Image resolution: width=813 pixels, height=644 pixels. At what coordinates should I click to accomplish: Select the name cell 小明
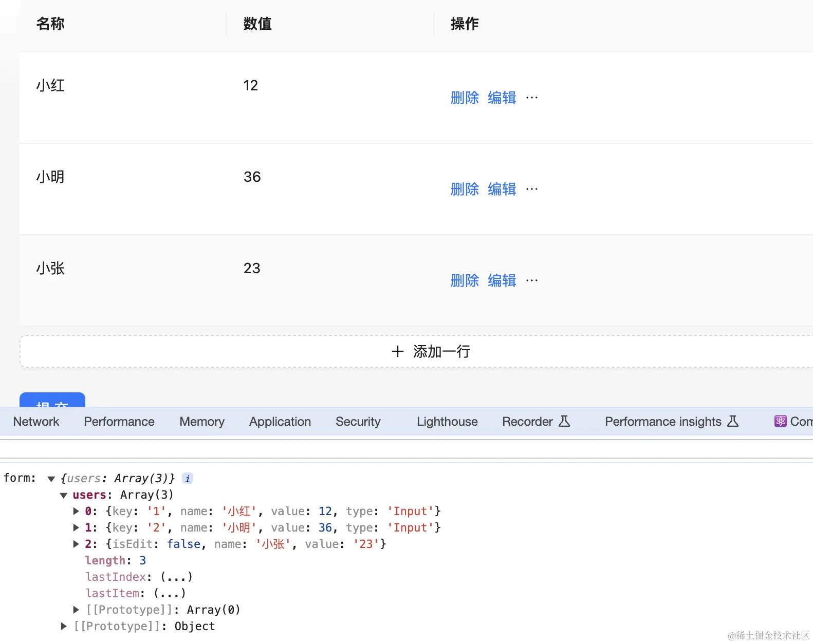[50, 177]
